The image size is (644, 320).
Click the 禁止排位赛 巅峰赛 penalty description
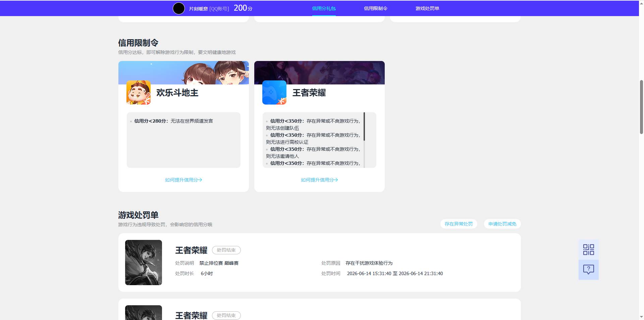click(x=219, y=263)
